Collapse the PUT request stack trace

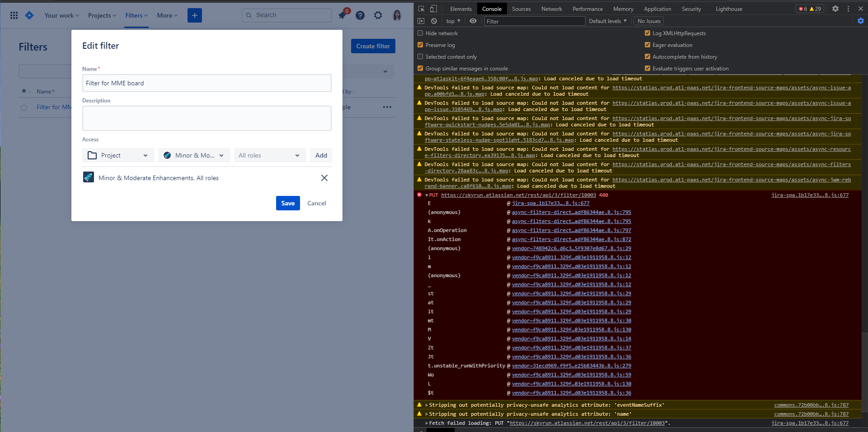427,195
